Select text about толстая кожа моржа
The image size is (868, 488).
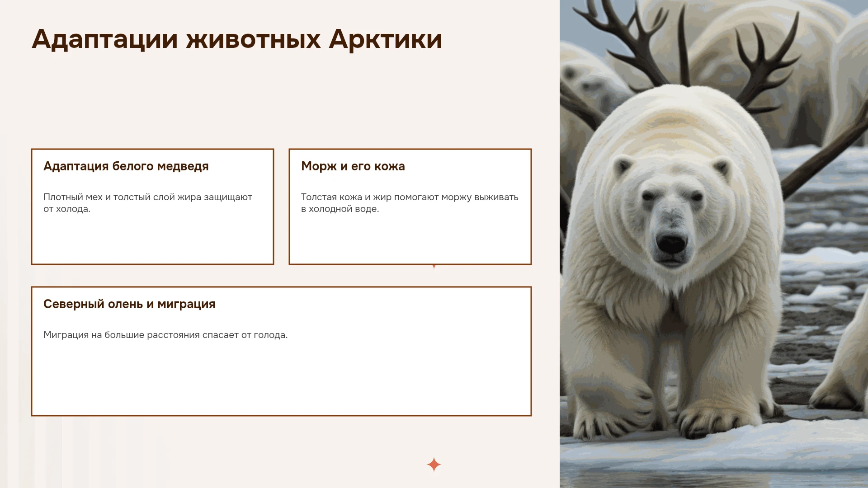tap(410, 203)
